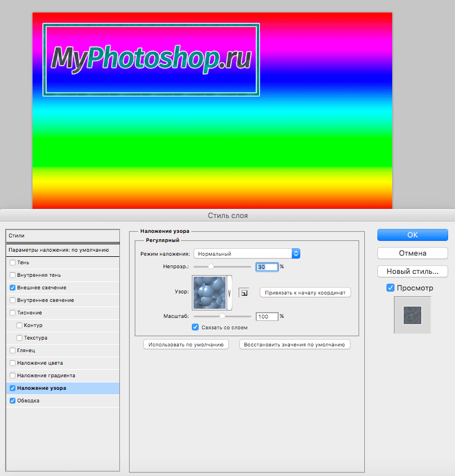This screenshot has height=476, width=455.
Task: Open Параметры наложения: по умолчанию settings
Action: 63,250
